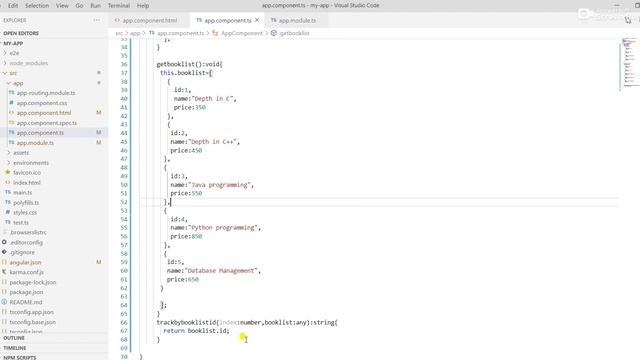Expand the node_modules folder
The width and height of the screenshot is (640, 360).
[x=5, y=63]
